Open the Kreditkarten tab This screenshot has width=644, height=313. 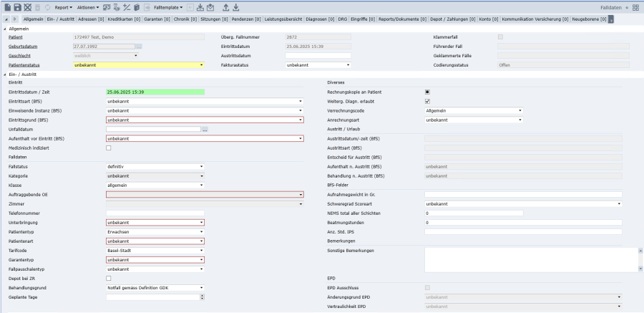(125, 18)
